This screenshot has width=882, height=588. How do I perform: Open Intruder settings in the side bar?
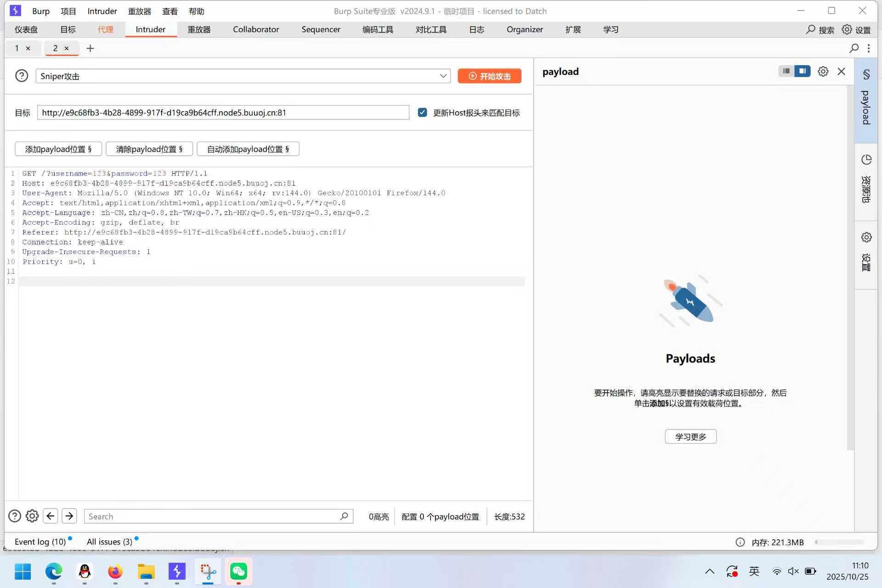coord(866,237)
